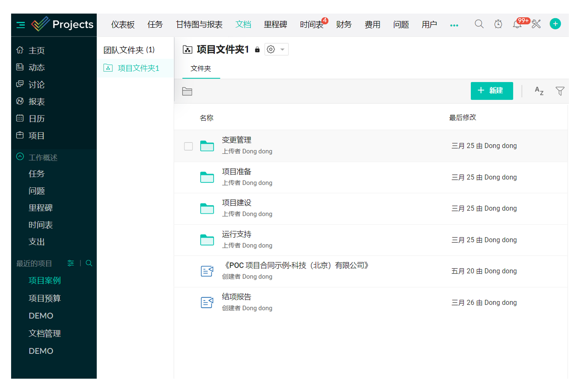Click the green plus quick-add icon
The width and height of the screenshot is (580, 392).
[x=555, y=24]
